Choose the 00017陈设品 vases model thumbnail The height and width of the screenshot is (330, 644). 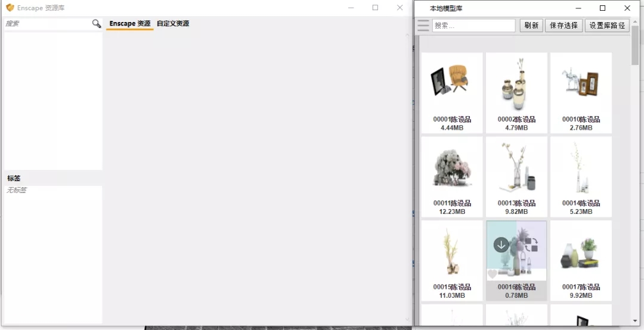(581, 252)
